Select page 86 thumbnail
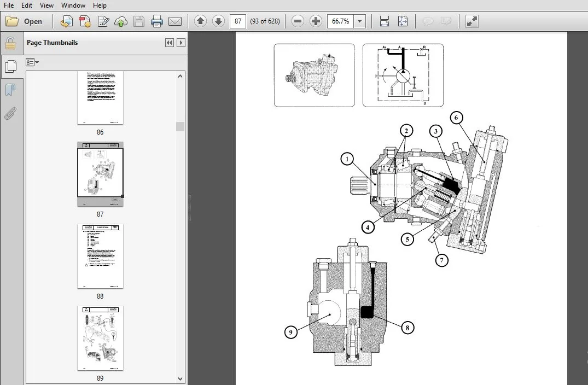Viewport: 588px width, 385px height. point(100,98)
